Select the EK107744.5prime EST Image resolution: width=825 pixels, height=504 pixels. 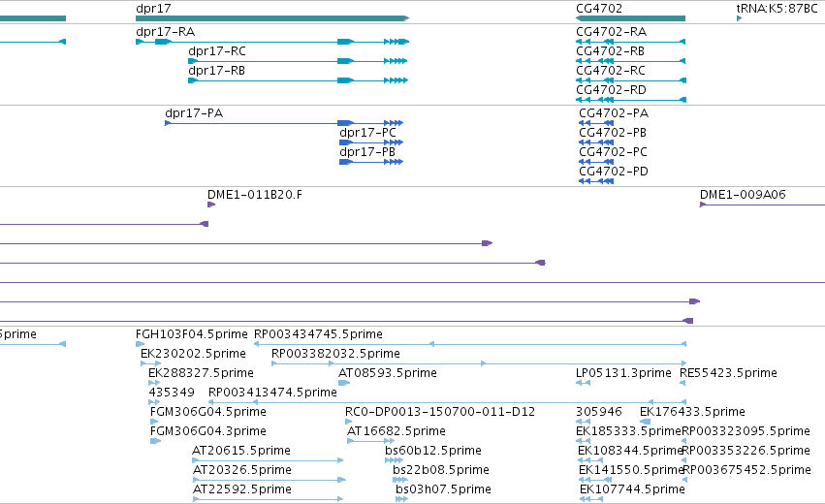[x=591, y=499]
